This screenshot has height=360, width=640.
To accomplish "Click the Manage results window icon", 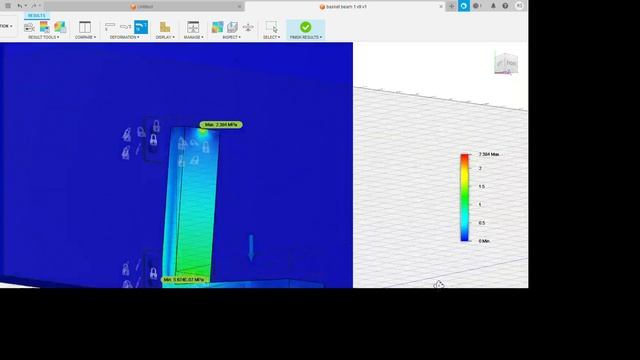I will click(193, 27).
